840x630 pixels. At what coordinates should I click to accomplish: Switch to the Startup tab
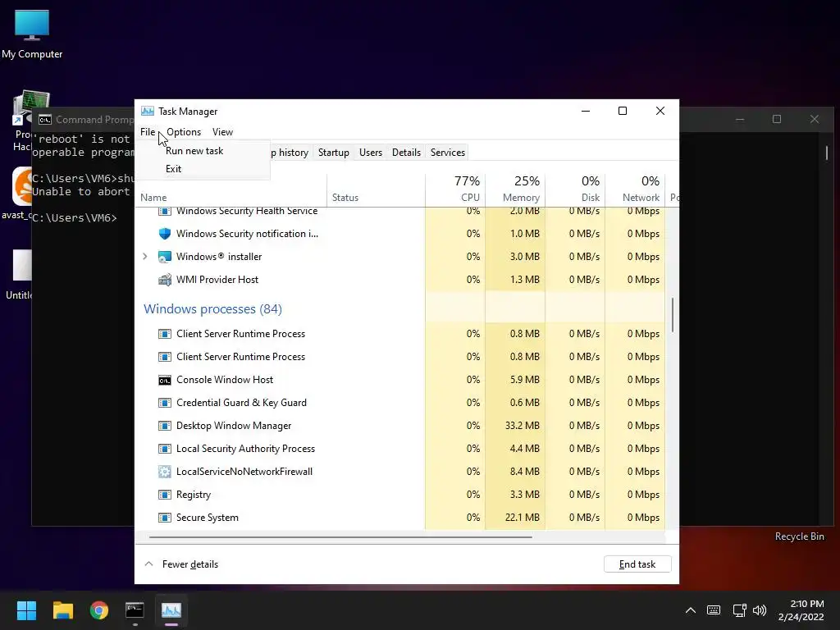(333, 153)
